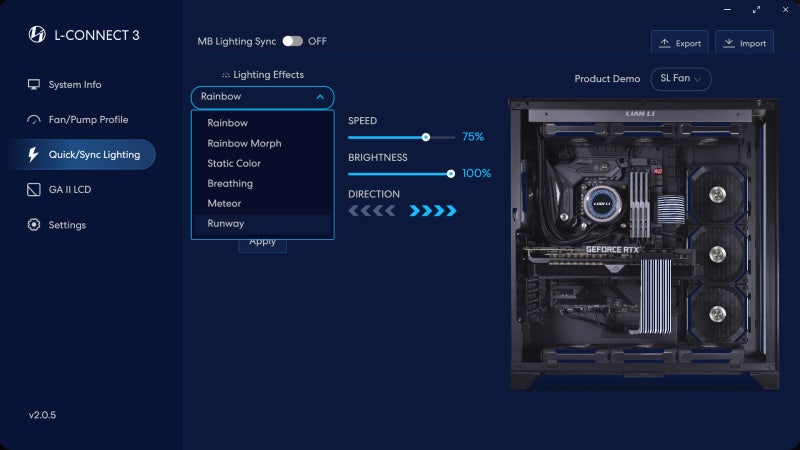Click the chevron of the effects dropdown
This screenshot has height=450, width=800.
point(320,97)
